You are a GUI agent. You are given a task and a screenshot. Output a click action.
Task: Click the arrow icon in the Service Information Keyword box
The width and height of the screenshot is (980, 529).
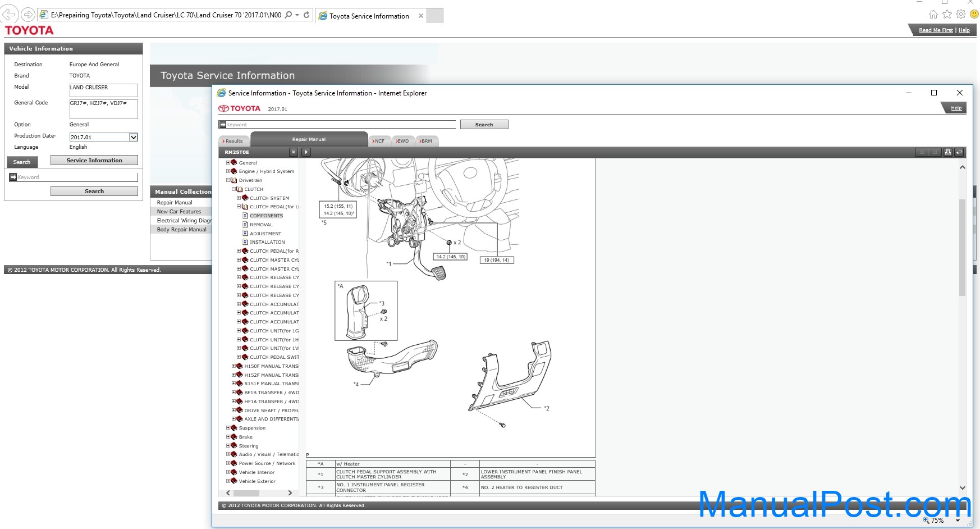(223, 125)
